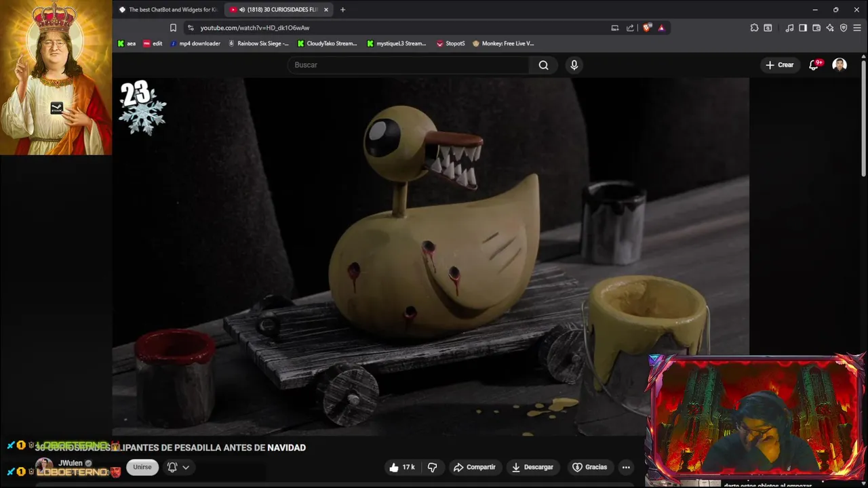Click the duck video player area
The image size is (868, 488).
pos(431,256)
